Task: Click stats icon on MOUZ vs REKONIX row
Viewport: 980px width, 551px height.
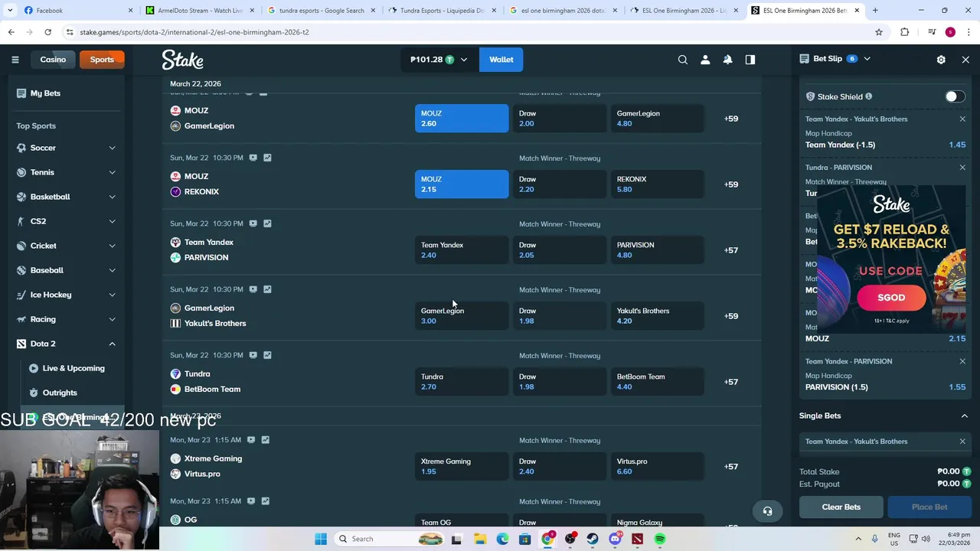Action: tap(267, 158)
